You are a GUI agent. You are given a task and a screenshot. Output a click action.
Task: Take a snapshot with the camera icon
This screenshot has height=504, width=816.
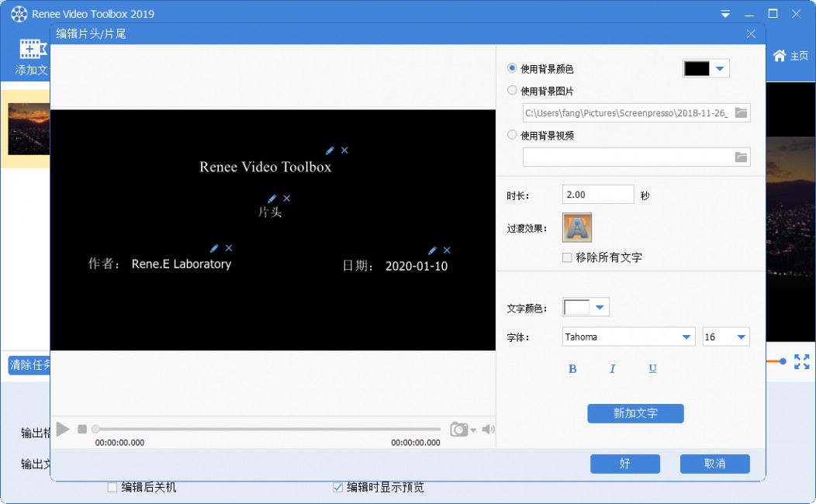pos(459,430)
